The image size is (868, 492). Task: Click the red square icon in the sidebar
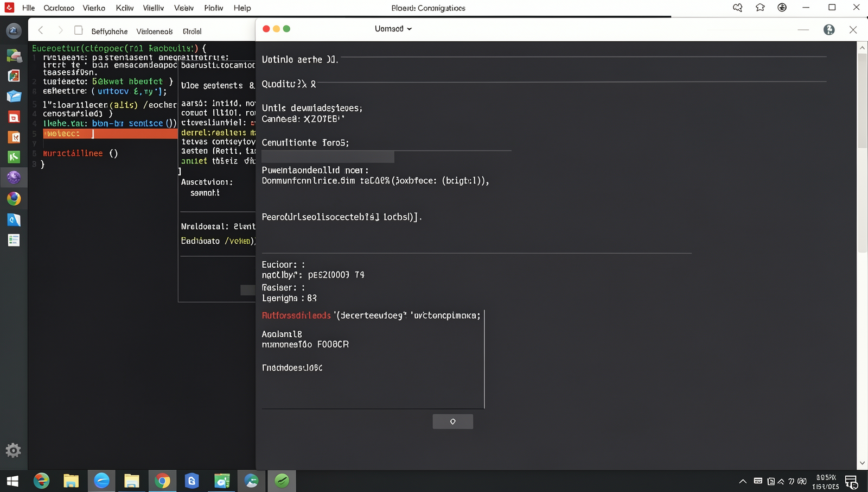pyautogui.click(x=14, y=117)
